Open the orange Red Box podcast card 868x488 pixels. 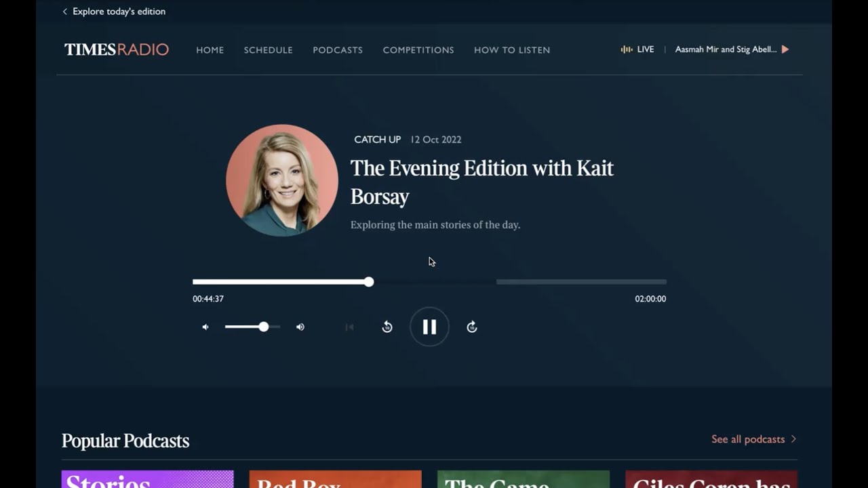[x=336, y=479]
